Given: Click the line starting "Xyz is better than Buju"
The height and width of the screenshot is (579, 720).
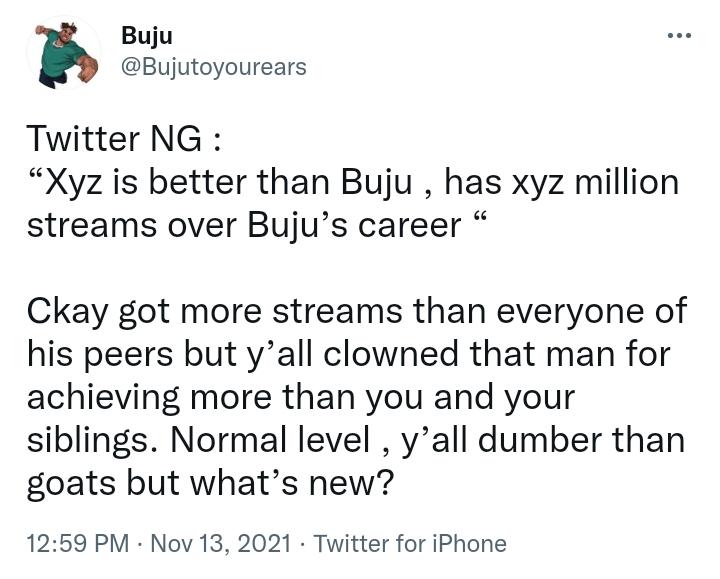Looking at the screenshot, I should click(x=353, y=182).
